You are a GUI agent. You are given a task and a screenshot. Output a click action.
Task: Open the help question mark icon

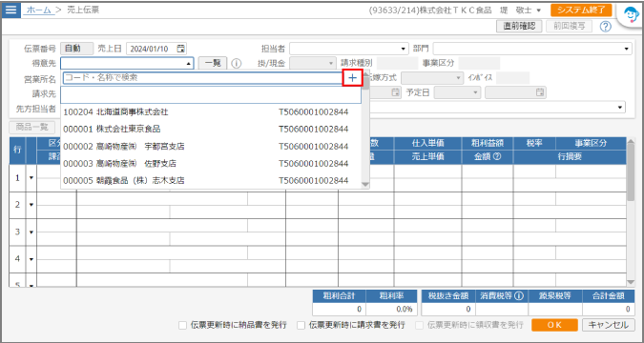point(606,27)
